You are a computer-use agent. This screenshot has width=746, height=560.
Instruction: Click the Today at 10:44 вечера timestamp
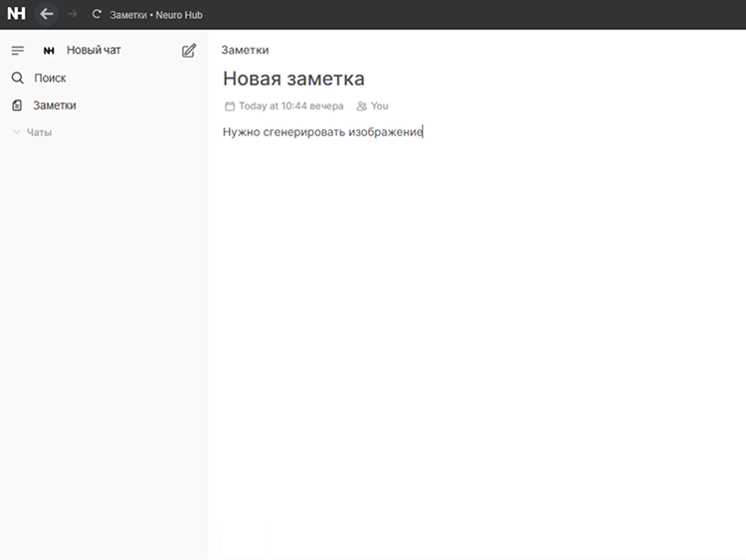291,106
